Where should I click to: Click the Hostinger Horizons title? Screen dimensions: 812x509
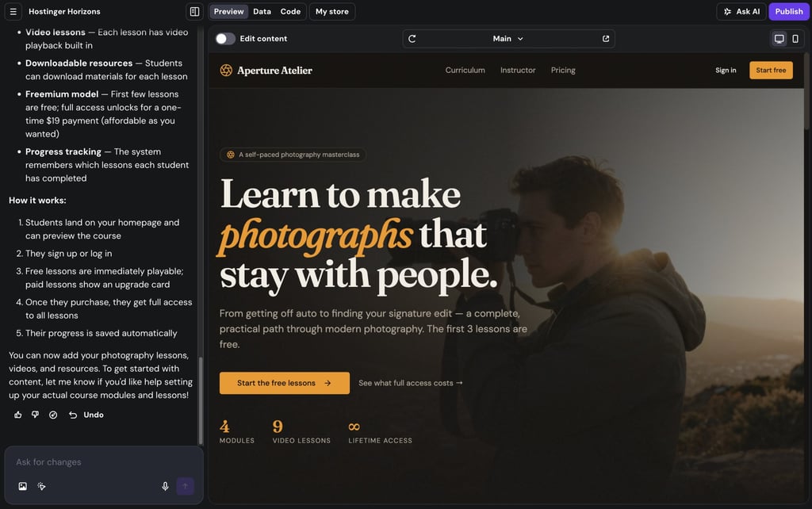tap(64, 11)
